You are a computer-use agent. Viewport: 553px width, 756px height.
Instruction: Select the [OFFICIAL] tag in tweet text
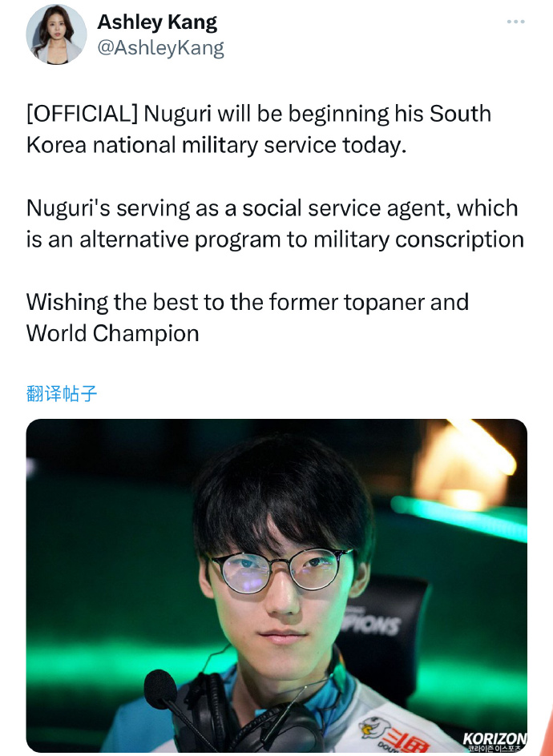(83, 114)
